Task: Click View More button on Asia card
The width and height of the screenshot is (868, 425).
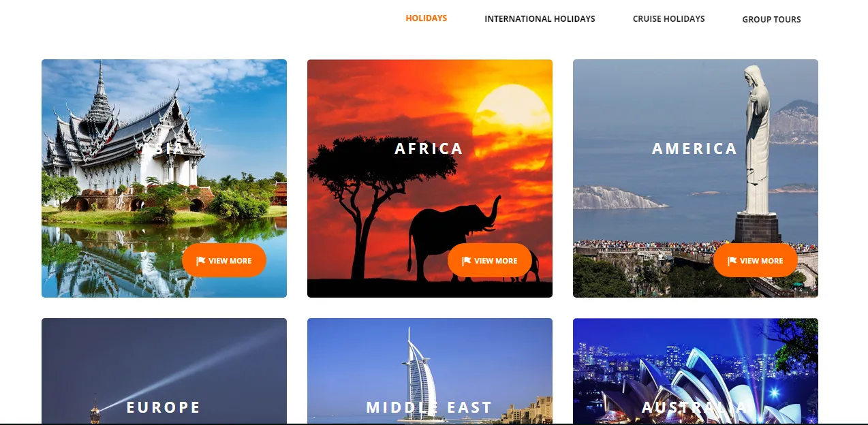Action: [224, 260]
